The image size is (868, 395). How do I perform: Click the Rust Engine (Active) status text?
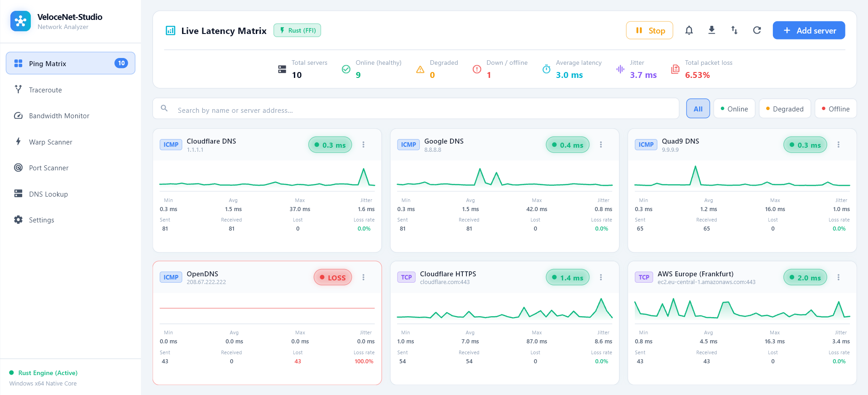click(x=48, y=373)
